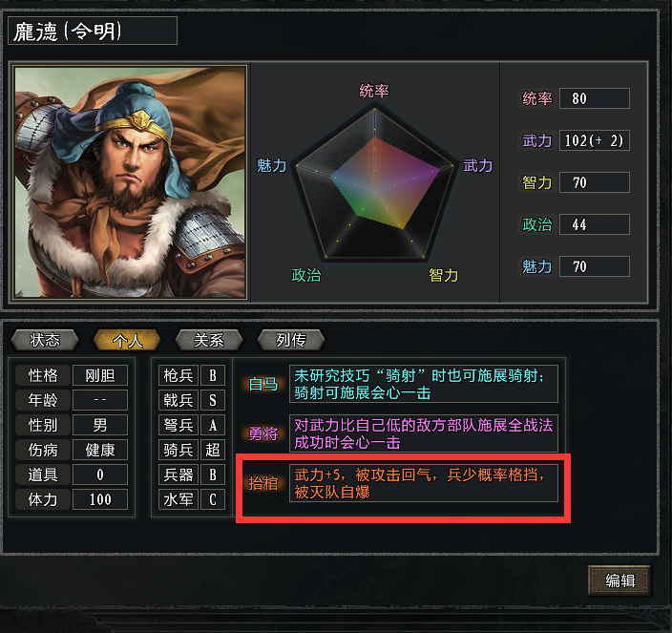Viewport: 672px width, 633px height.
Task: Click the pentagon ability radar chart
Action: [x=374, y=183]
